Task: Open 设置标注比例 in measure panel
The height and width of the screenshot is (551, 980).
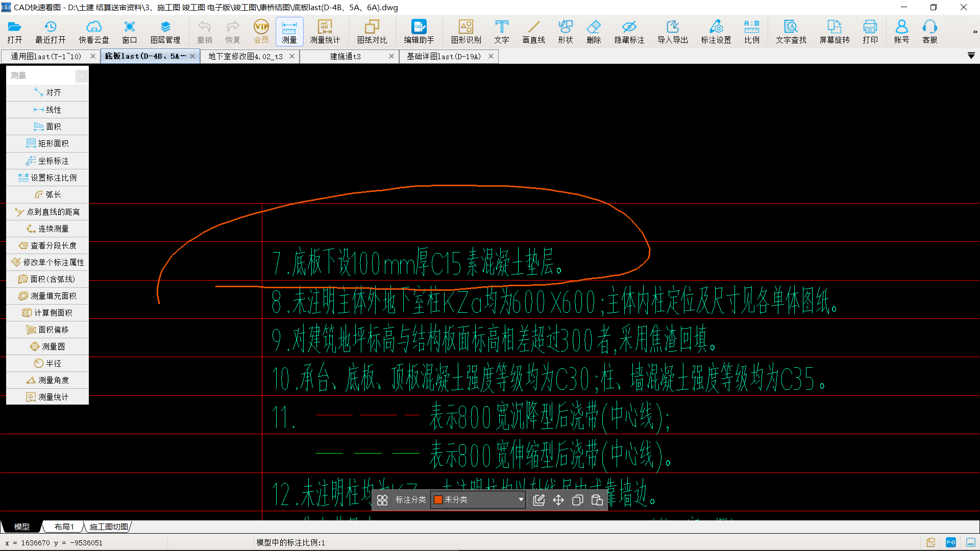Action: click(x=47, y=178)
